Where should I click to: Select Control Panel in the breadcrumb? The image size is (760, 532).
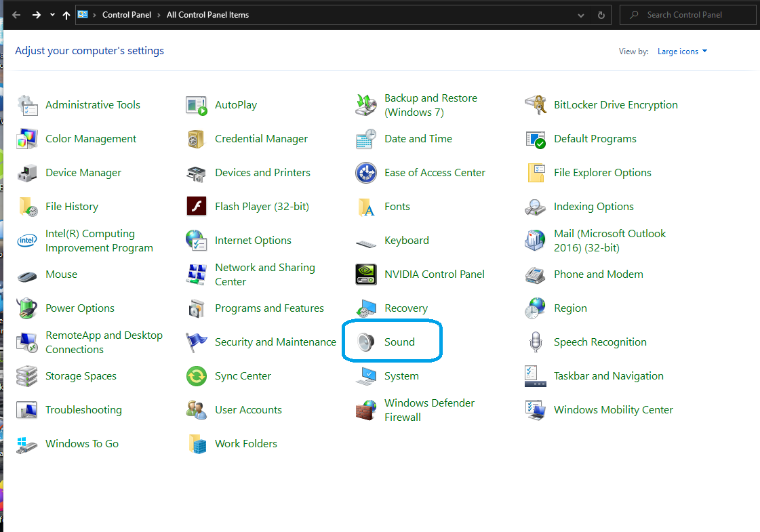[127, 14]
